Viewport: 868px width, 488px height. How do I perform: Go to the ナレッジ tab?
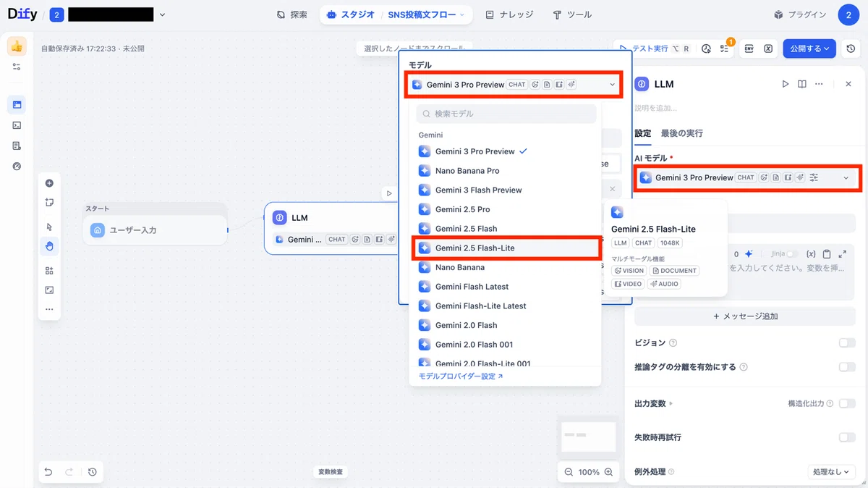(x=509, y=14)
